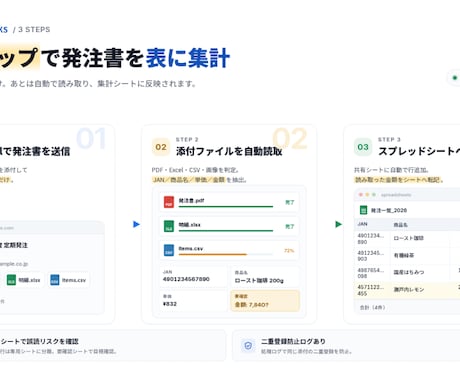Click the blue arrow between Step 1 and Step 2

click(x=136, y=224)
